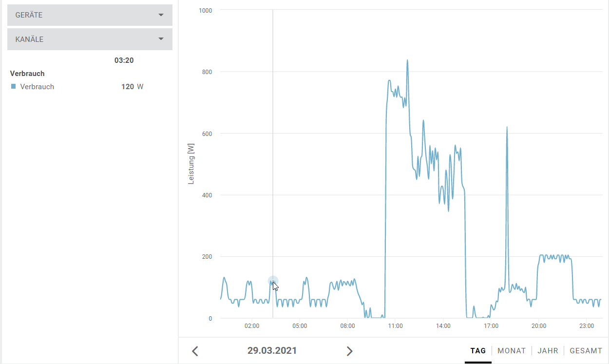Click the 02:00 x-axis time label

252,326
